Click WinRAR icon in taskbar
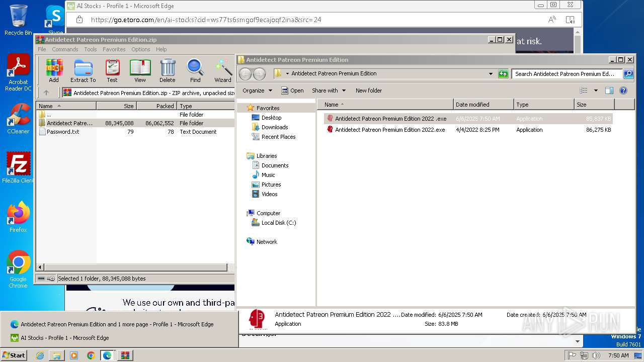 click(124, 355)
